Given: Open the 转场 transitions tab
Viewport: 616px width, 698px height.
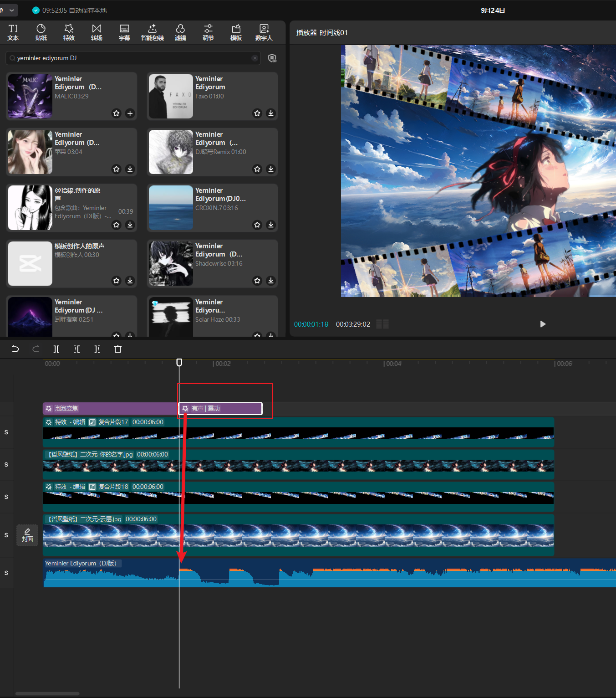Looking at the screenshot, I should (x=97, y=32).
